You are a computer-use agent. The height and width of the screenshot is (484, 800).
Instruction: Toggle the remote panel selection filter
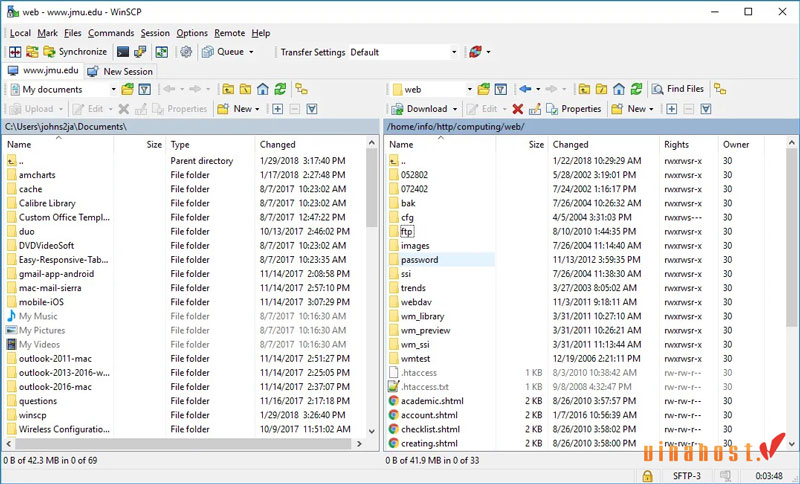(706, 109)
